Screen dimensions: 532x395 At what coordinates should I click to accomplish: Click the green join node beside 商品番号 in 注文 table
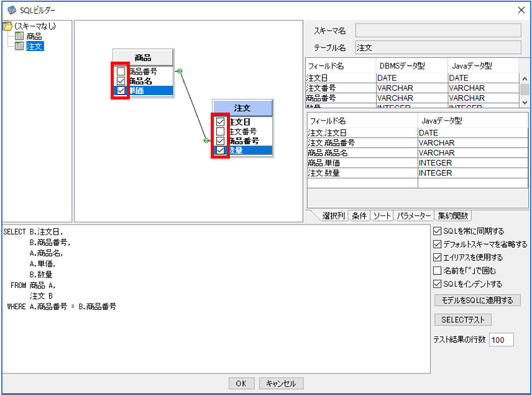pos(206,140)
